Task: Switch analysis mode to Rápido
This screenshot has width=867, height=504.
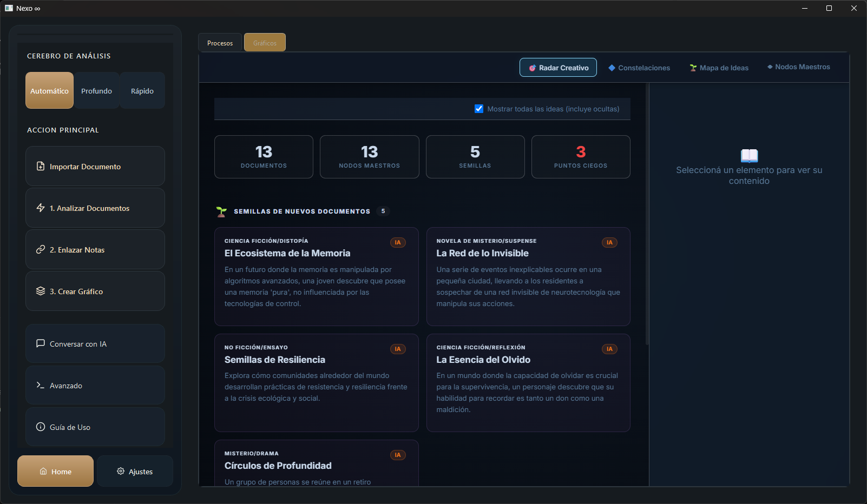Action: click(142, 90)
